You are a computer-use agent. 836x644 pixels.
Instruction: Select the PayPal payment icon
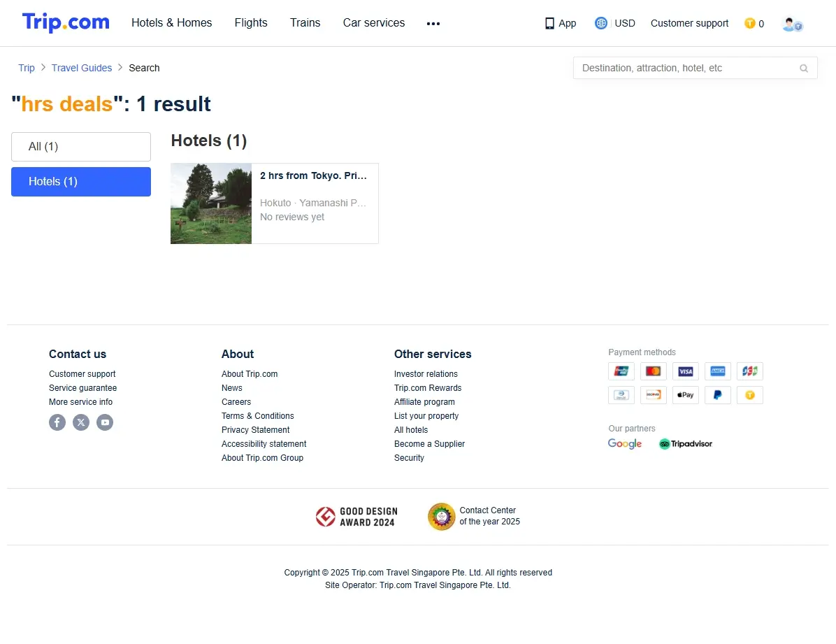pyautogui.click(x=718, y=395)
